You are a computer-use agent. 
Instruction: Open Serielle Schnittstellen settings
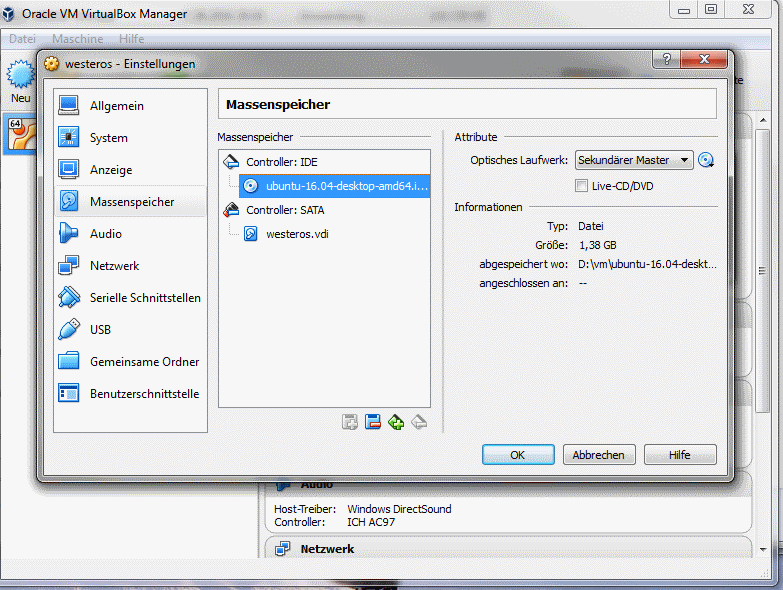click(130, 297)
